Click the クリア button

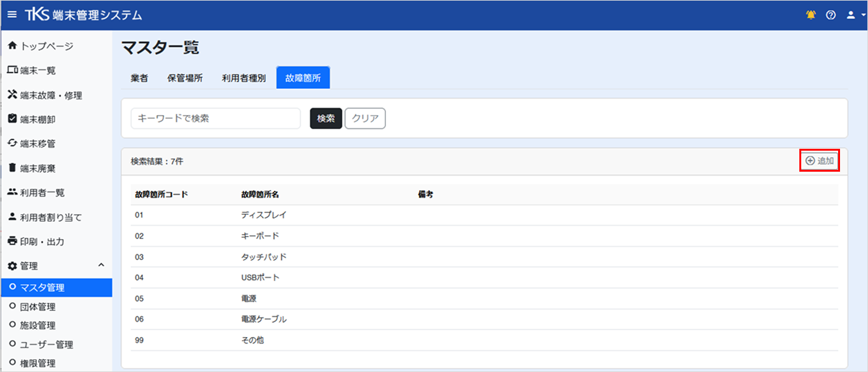[x=365, y=118]
